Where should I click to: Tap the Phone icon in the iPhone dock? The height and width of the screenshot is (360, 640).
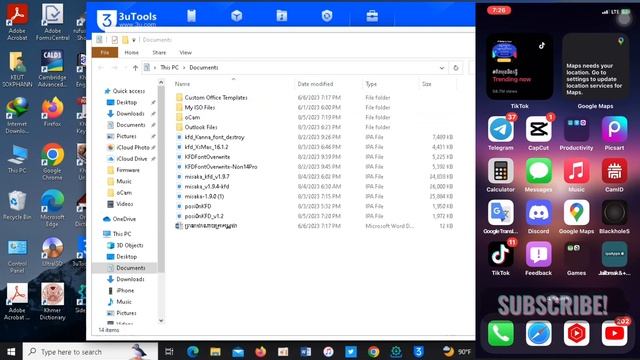pos(500,333)
